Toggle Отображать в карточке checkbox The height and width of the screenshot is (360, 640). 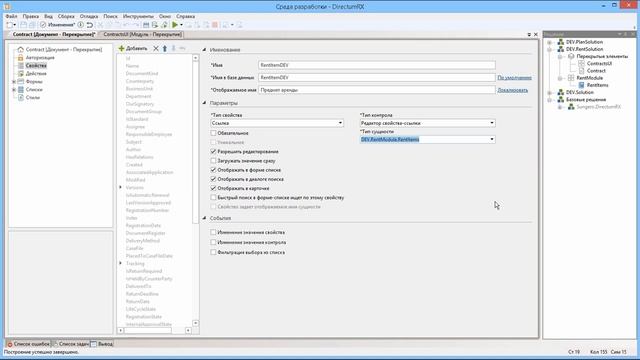(213, 188)
